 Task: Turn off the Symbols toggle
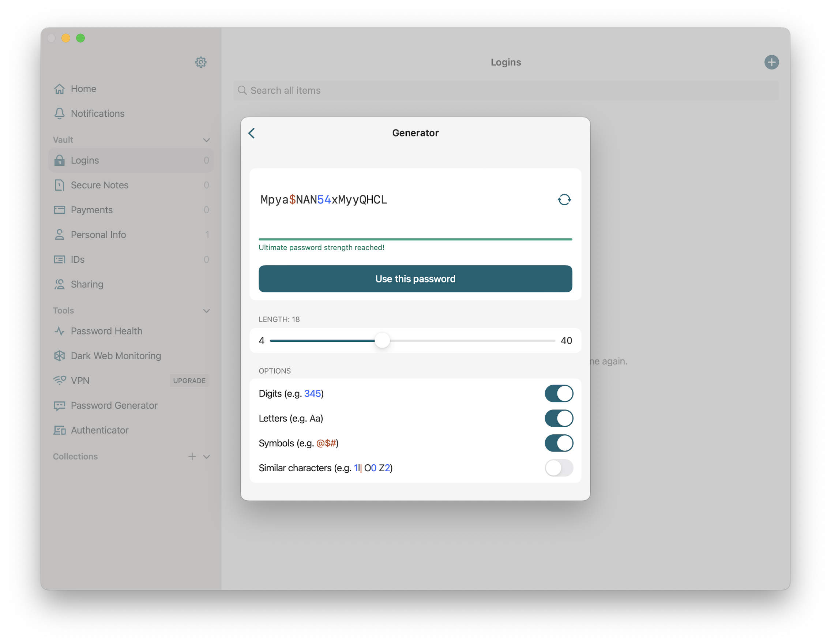pos(559,443)
